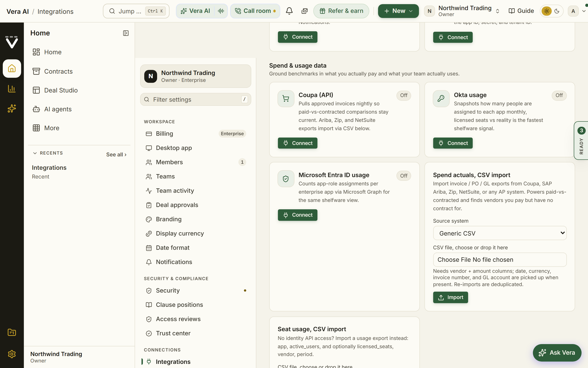Open the folder icon in the bottom rail
The width and height of the screenshot is (588, 368).
(12, 332)
